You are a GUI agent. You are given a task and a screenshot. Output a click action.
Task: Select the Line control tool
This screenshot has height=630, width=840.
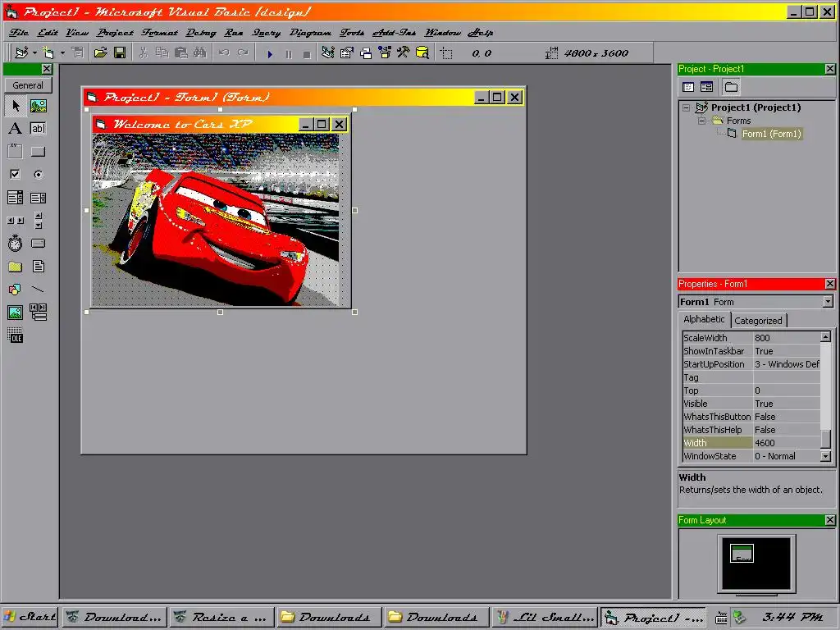point(38,290)
